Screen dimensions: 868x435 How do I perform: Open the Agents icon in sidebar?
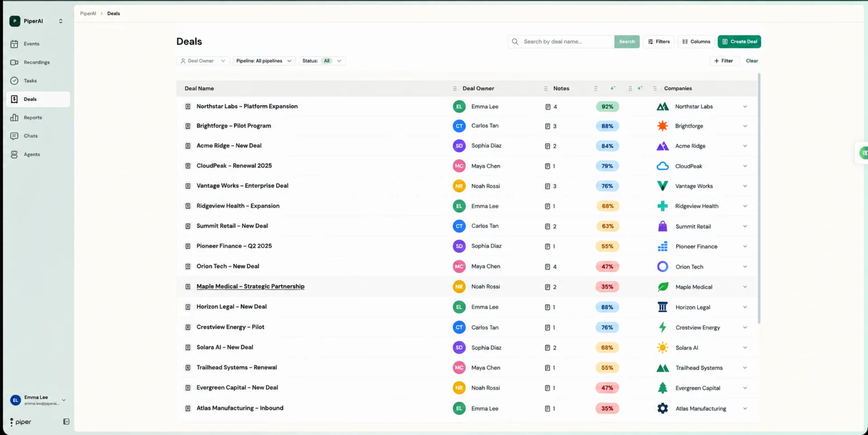tap(14, 154)
